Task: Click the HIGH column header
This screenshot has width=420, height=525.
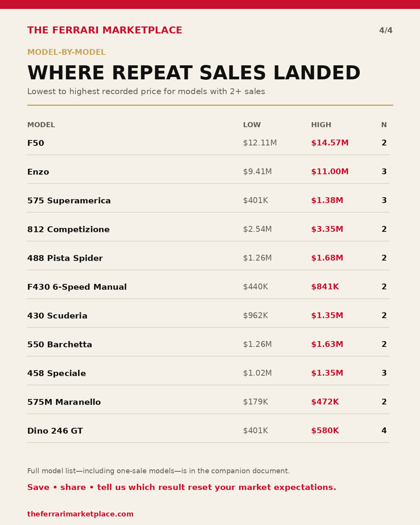Action: click(x=321, y=125)
